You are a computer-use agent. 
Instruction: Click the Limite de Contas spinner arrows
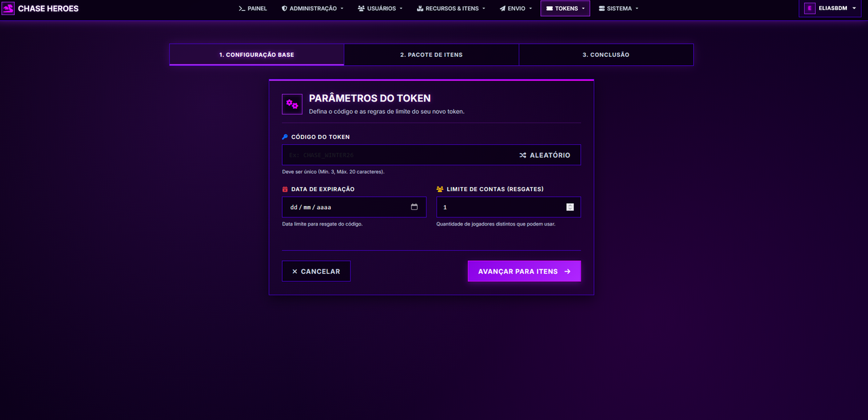click(570, 207)
